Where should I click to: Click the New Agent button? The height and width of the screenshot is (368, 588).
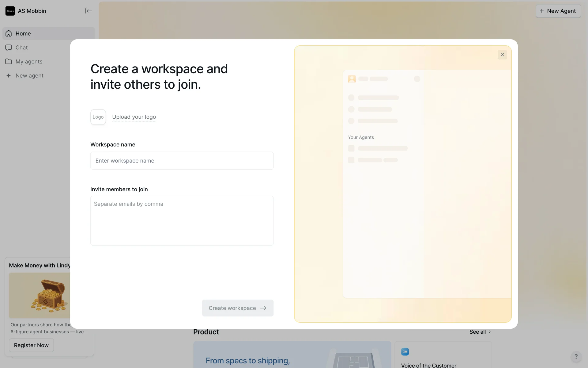point(558,11)
